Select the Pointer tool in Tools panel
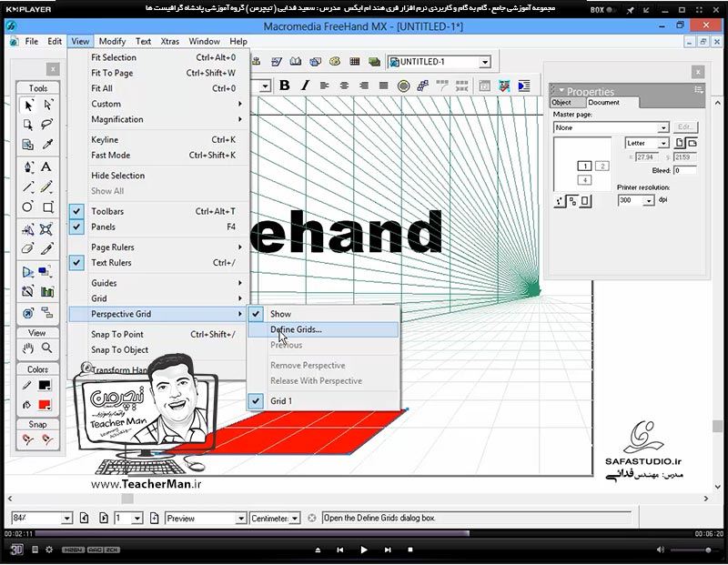 28,106
